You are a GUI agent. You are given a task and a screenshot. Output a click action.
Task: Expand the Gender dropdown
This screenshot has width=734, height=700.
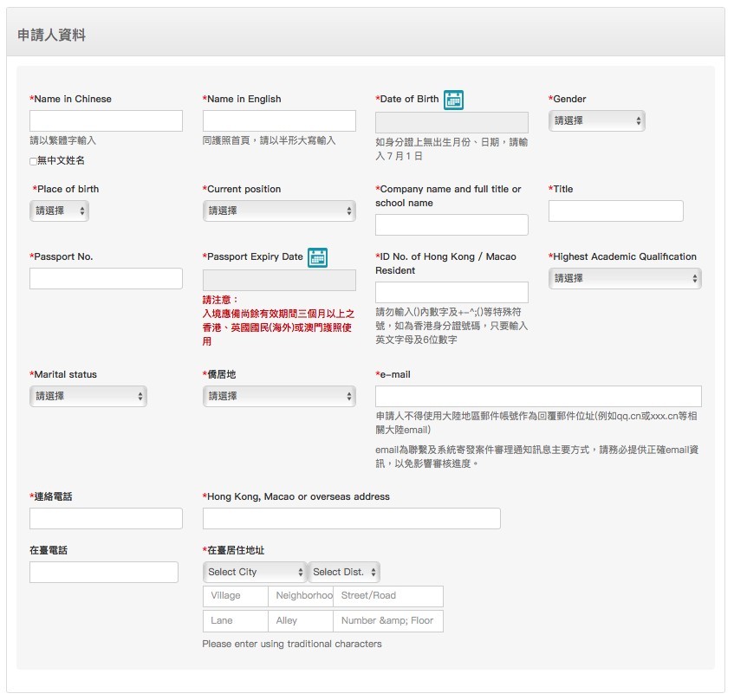(x=596, y=121)
